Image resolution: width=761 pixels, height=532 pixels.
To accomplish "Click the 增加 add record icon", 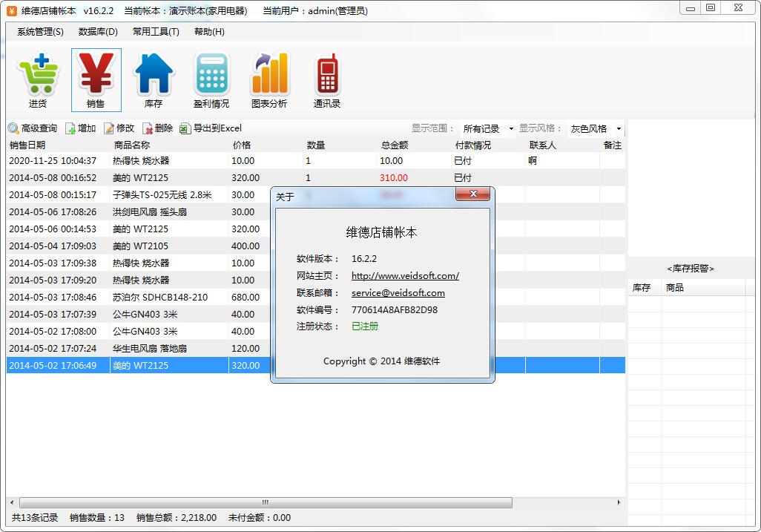I will [70, 128].
